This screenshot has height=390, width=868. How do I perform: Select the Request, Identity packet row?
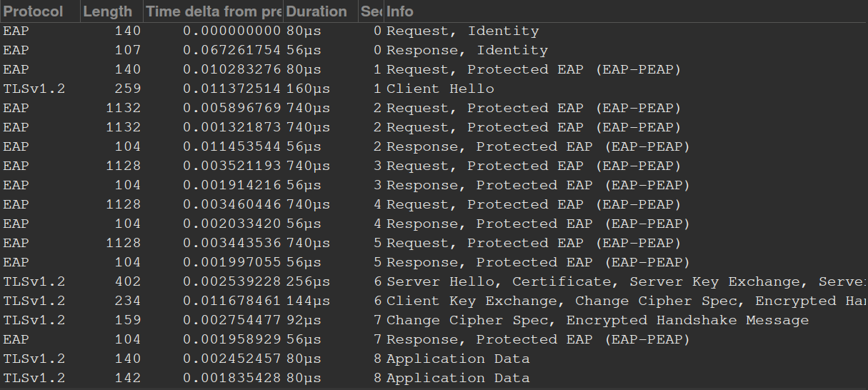pyautogui.click(x=462, y=31)
